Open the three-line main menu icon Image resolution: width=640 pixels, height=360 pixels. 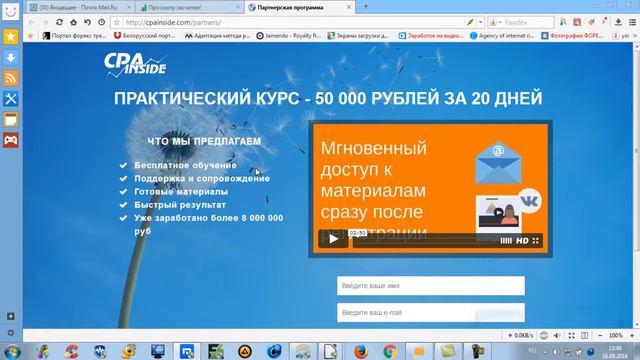pyautogui.click(x=632, y=22)
